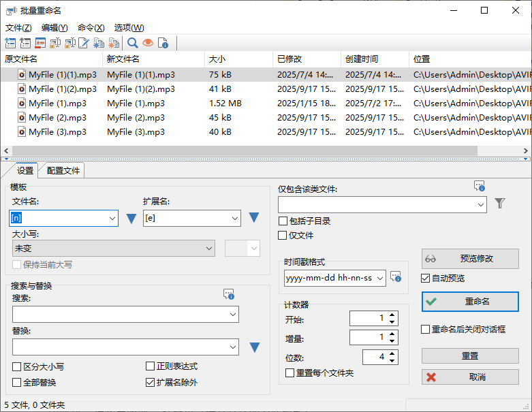
Task: Click the funnel filter icon
Action: tap(500, 204)
